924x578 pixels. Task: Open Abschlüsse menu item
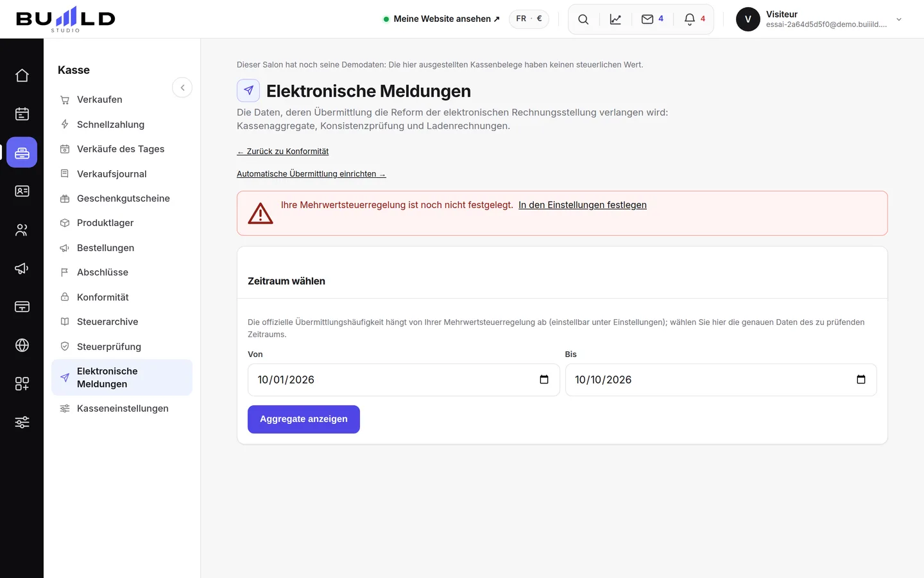tap(122, 272)
